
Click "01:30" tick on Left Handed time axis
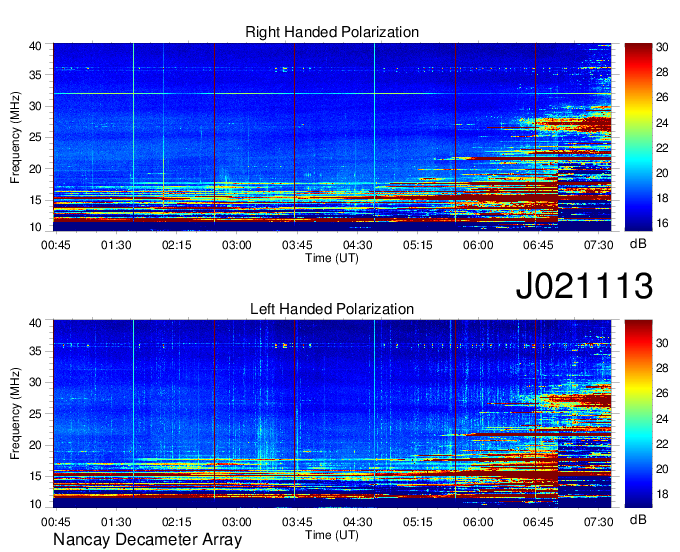(x=116, y=522)
